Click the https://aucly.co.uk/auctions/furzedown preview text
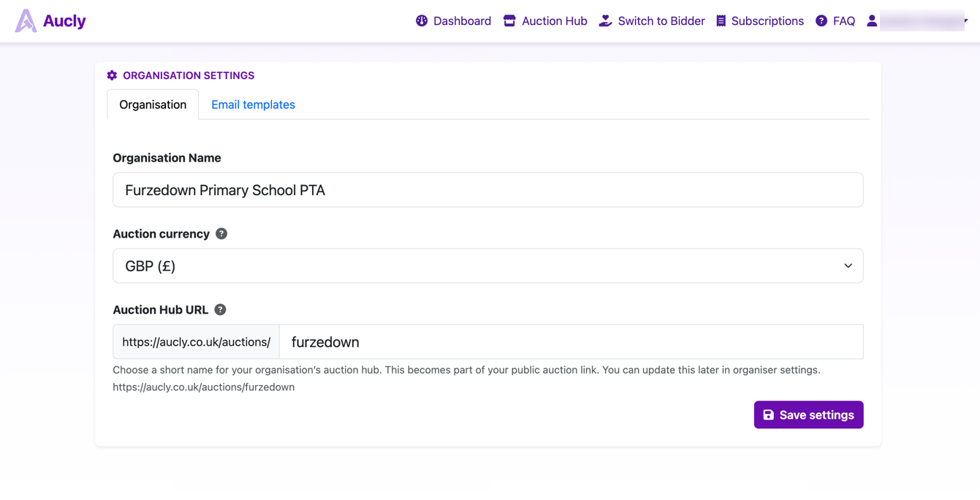 [x=204, y=387]
